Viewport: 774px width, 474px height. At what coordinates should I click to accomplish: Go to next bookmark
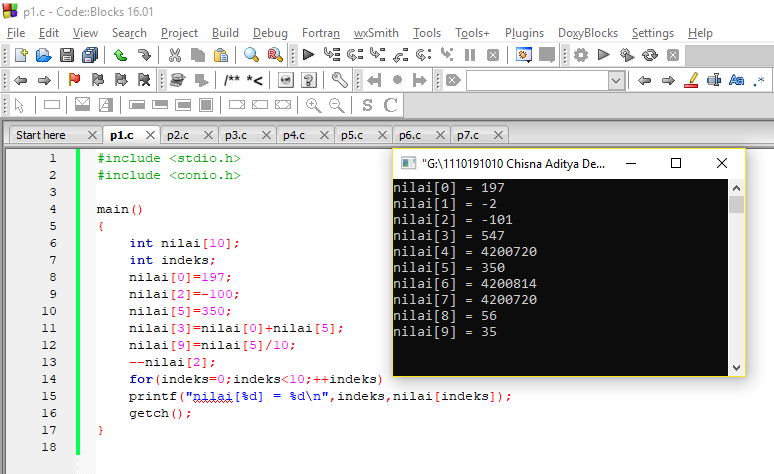tap(121, 79)
